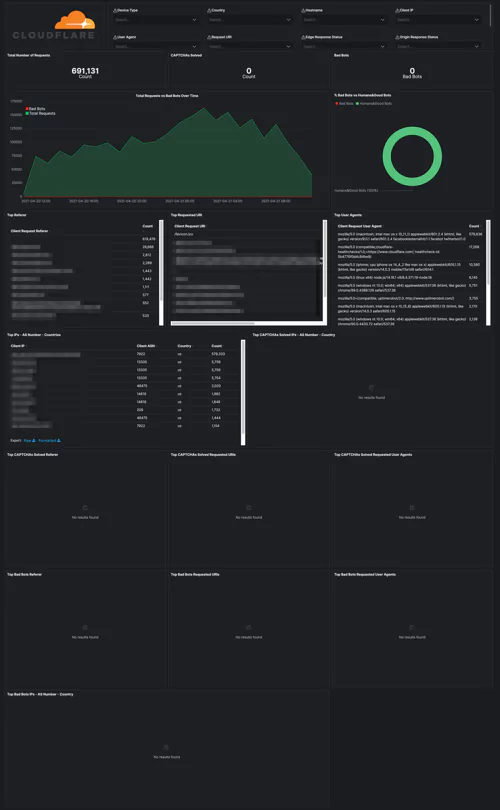Expand the Origin Response Status dropdown
The width and height of the screenshot is (500, 810).
[438, 46]
